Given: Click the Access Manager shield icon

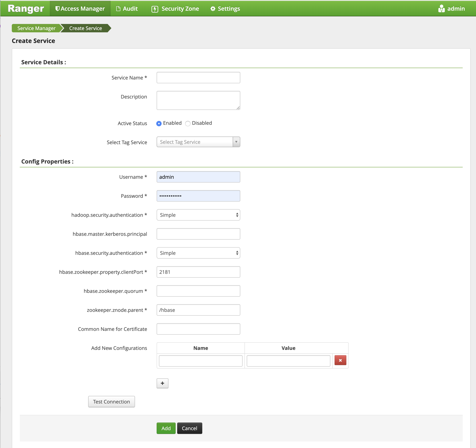Looking at the screenshot, I should [57, 9].
